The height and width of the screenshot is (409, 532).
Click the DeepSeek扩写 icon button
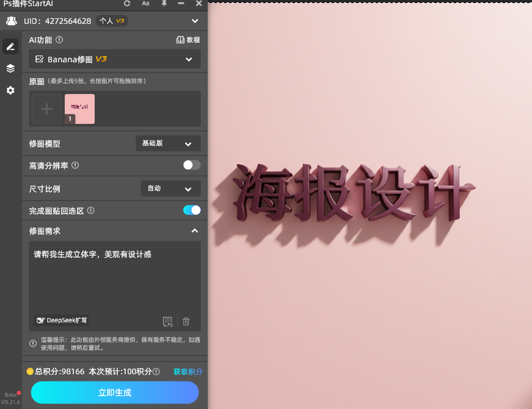point(60,320)
